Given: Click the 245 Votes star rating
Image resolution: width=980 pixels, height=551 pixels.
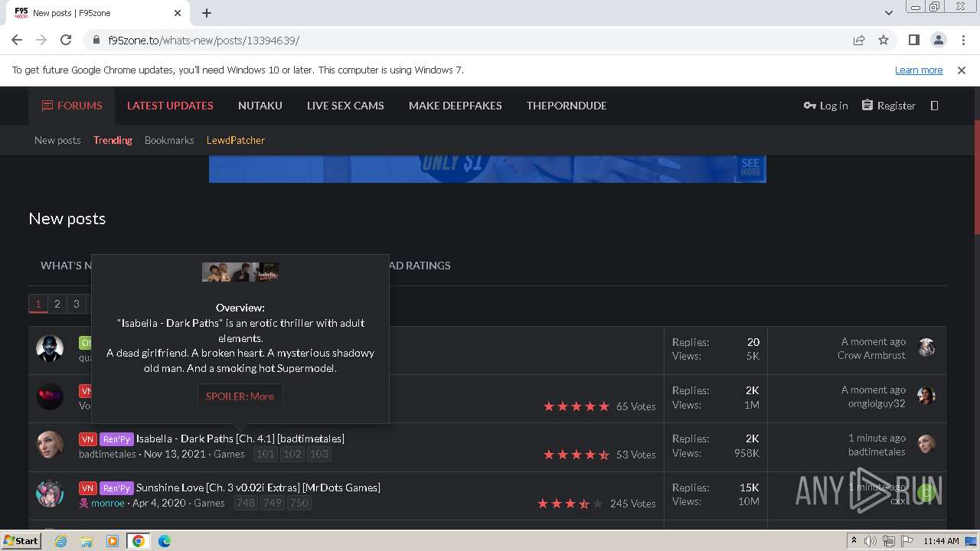Looking at the screenshot, I should tap(570, 504).
